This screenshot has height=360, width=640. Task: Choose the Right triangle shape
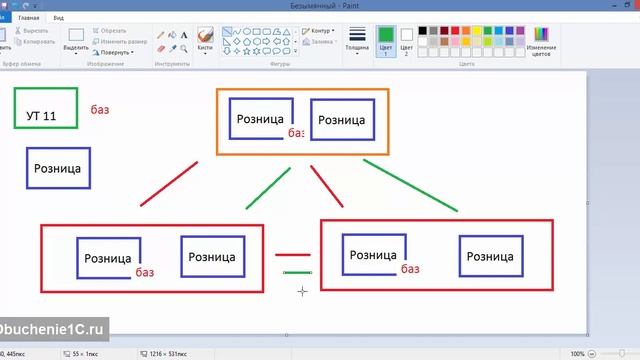tap(227, 42)
